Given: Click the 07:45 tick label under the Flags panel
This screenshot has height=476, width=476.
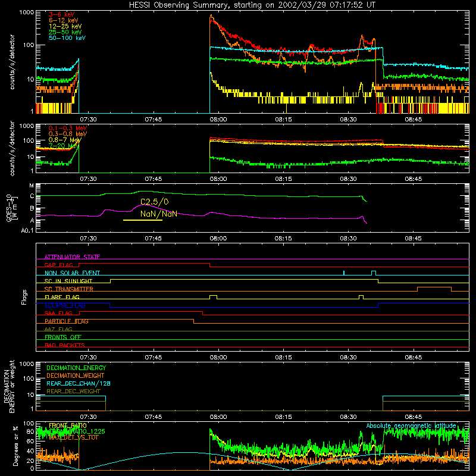Looking at the screenshot, I should [x=154, y=358].
